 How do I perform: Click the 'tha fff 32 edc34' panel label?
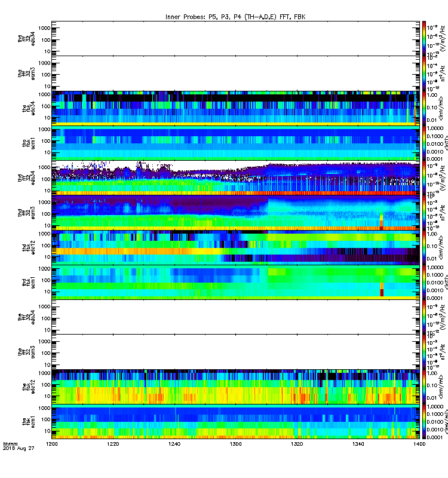[x=26, y=39]
